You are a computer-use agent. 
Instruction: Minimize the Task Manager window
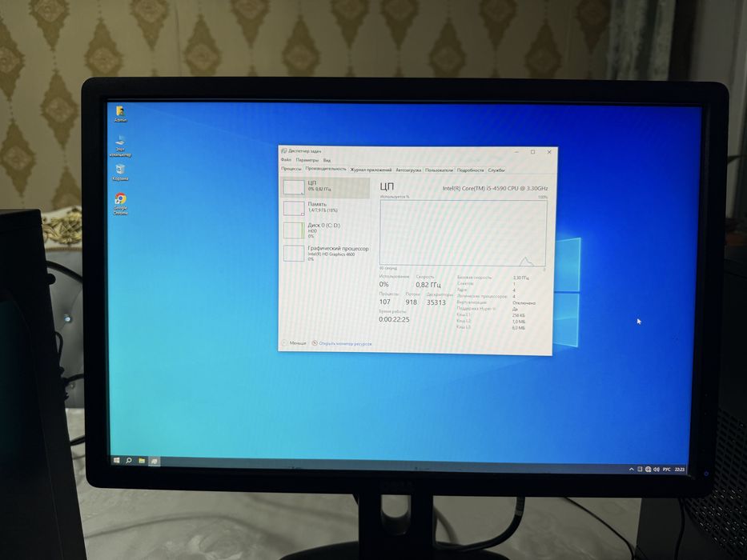pos(517,152)
